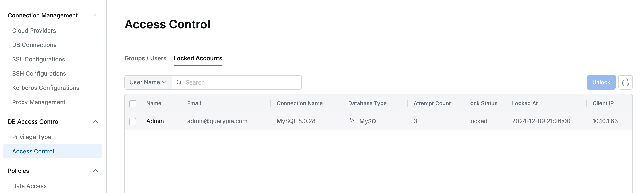644x193 pixels.
Task: Collapse the Connection Management section
Action: click(x=95, y=15)
